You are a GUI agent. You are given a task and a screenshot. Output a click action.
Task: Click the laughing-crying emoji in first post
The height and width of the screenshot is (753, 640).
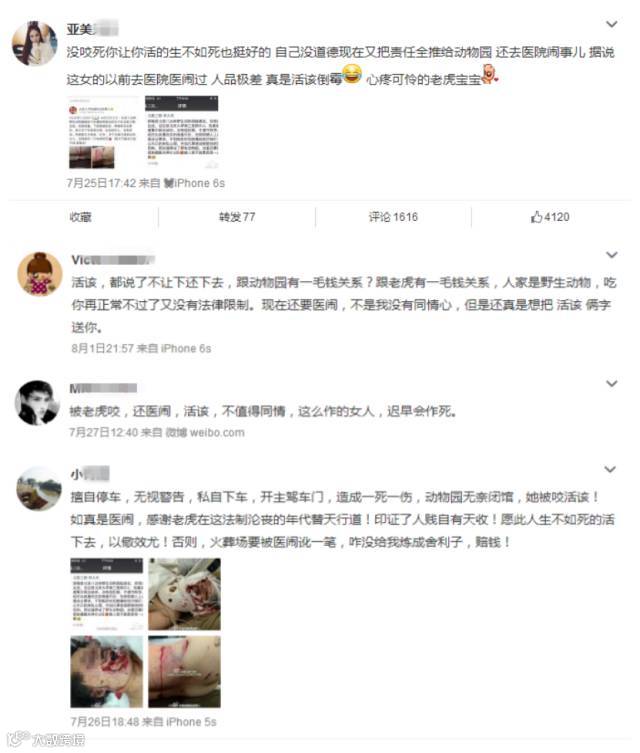click(352, 74)
